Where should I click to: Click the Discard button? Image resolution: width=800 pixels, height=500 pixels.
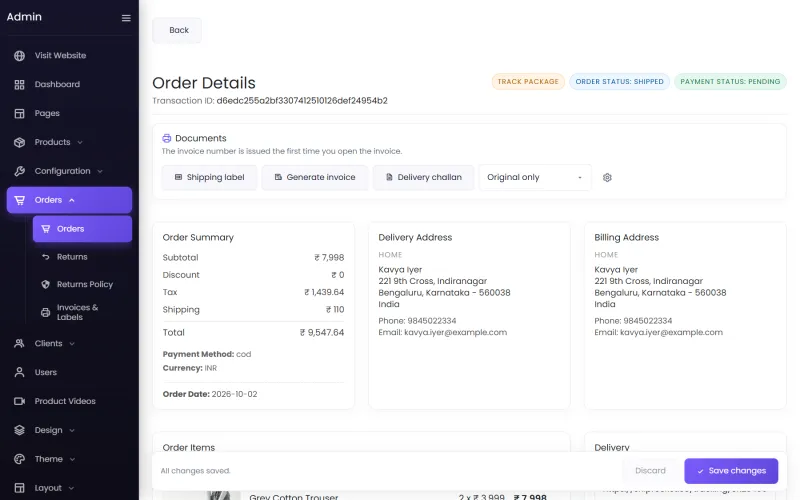coord(650,471)
